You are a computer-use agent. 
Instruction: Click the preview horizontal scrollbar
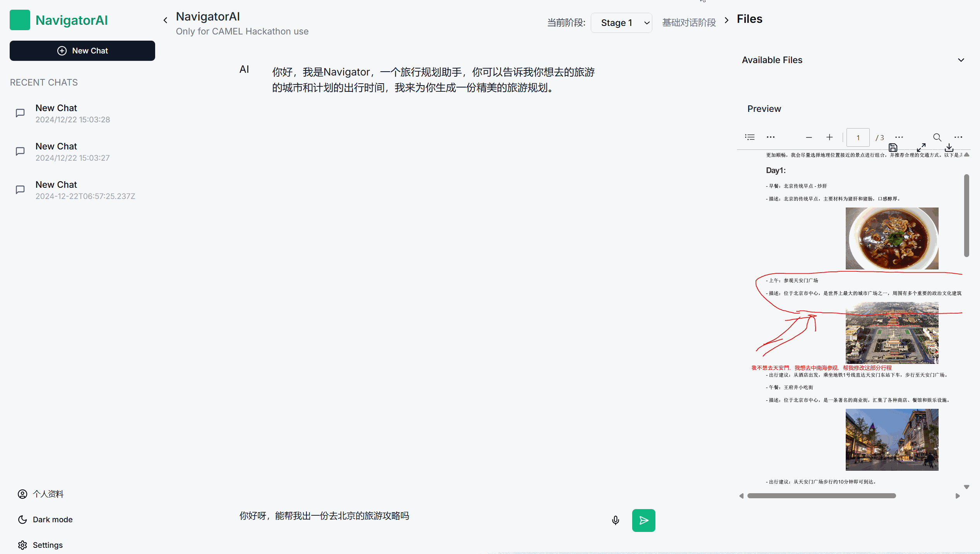pos(821,496)
